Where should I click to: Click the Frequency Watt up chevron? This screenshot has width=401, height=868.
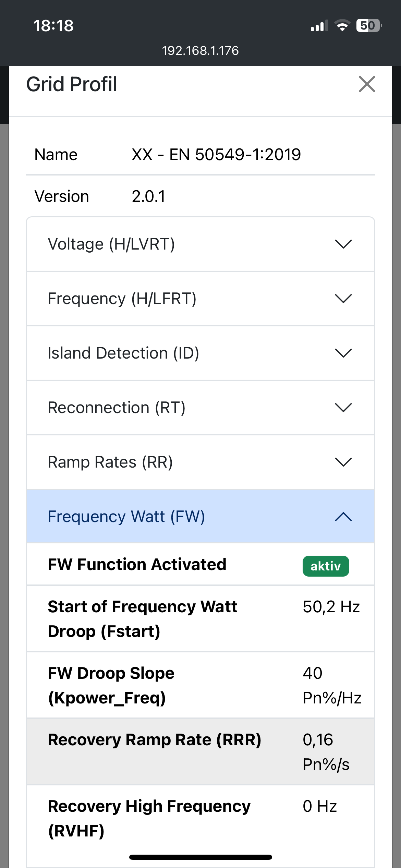coord(343,517)
